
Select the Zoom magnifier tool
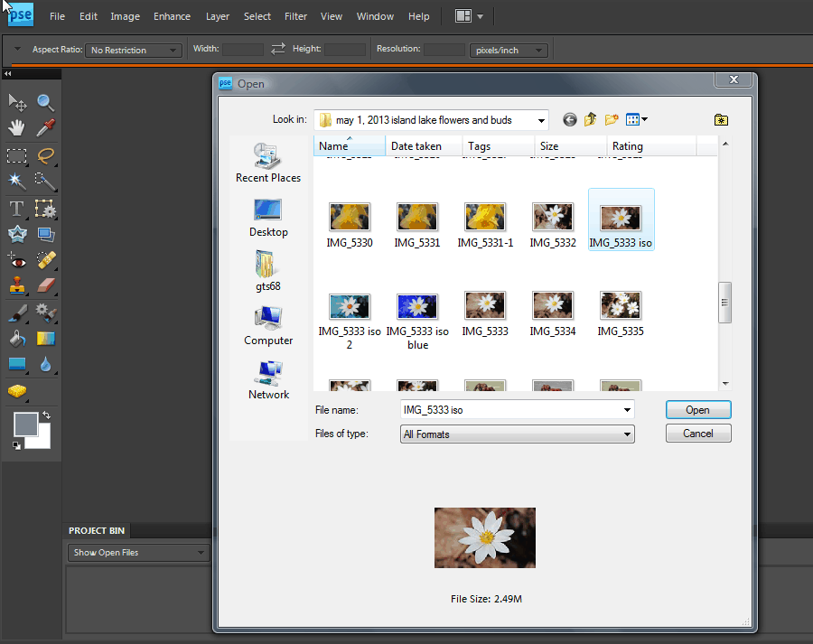pos(45,102)
